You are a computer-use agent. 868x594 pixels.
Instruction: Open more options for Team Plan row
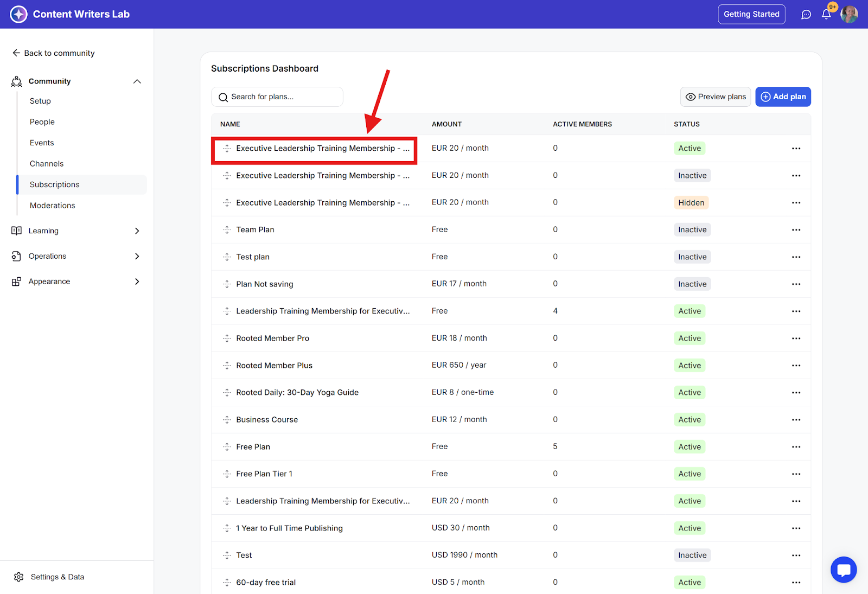click(x=796, y=230)
